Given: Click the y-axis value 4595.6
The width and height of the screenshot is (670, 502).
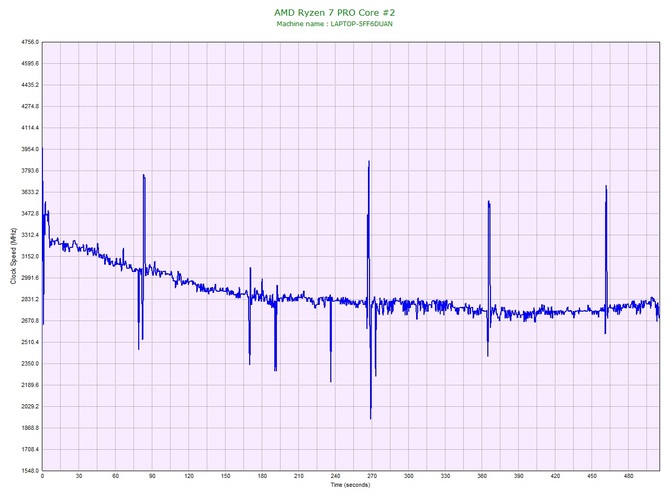Looking at the screenshot, I should click(30, 64).
